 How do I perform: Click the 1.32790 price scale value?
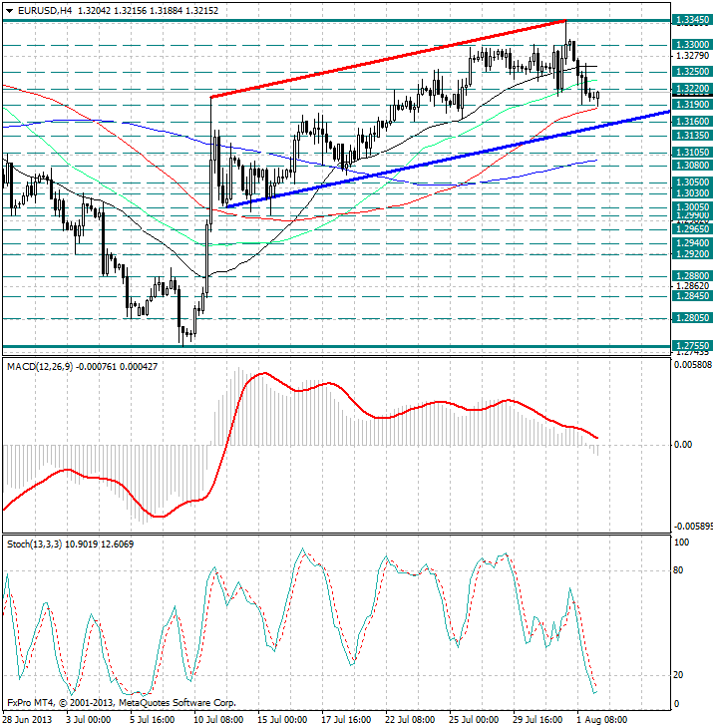(693, 56)
